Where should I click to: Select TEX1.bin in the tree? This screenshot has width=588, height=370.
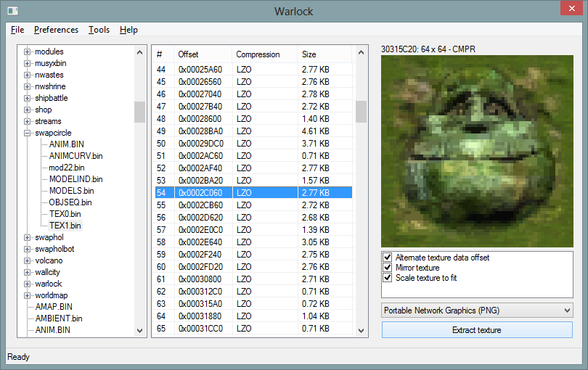pyautogui.click(x=65, y=226)
